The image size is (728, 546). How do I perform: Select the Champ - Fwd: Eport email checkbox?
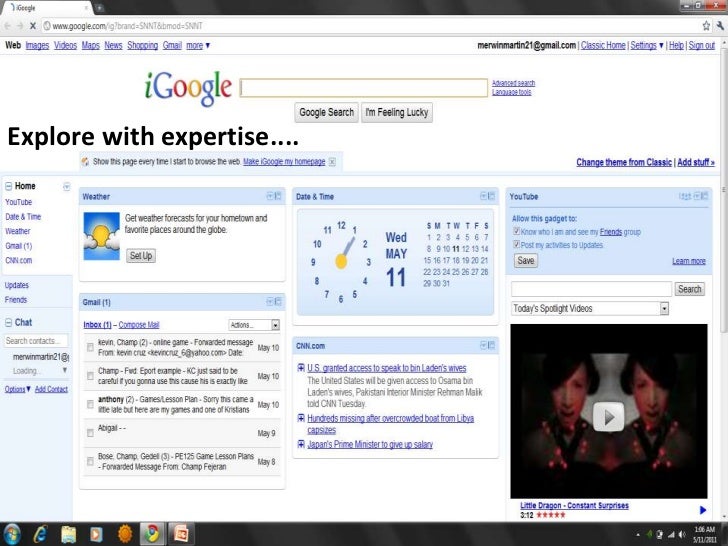pos(90,376)
